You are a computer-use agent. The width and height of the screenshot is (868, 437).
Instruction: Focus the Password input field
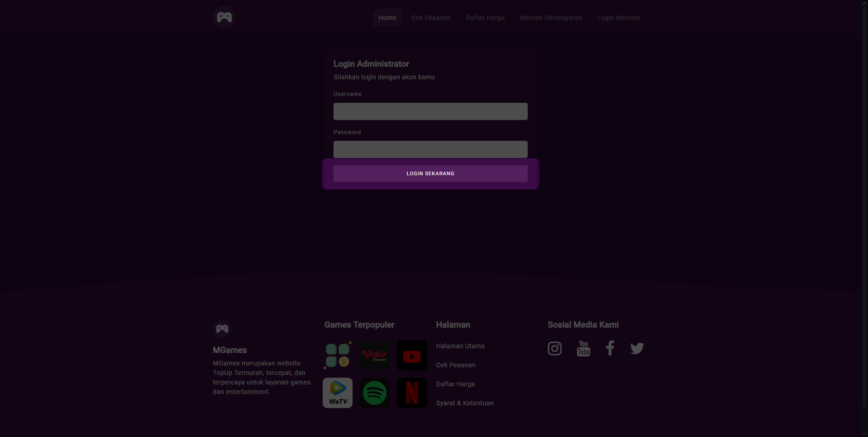(430, 149)
